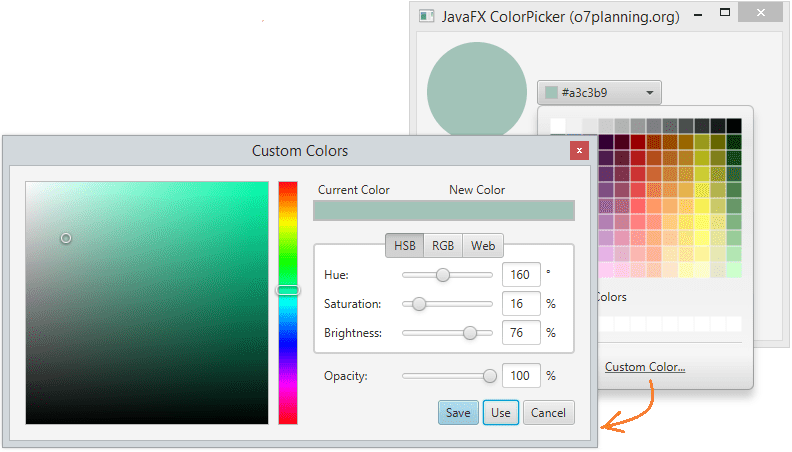Click the large sage-green circle in the JavaFX window
The image size is (792, 452).
477,89
